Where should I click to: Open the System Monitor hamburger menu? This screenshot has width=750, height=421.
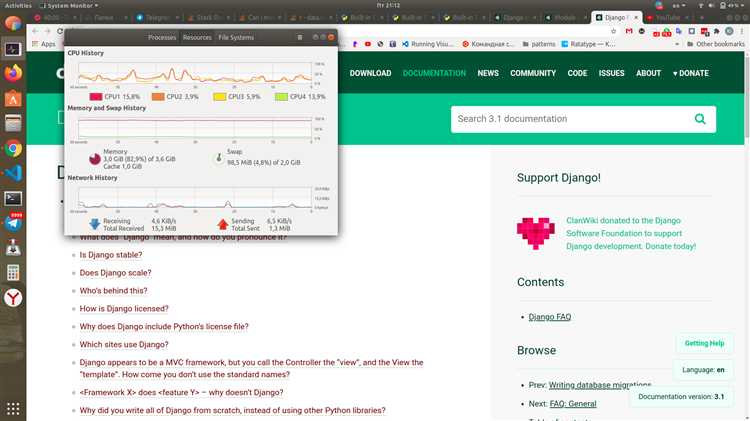coord(300,37)
